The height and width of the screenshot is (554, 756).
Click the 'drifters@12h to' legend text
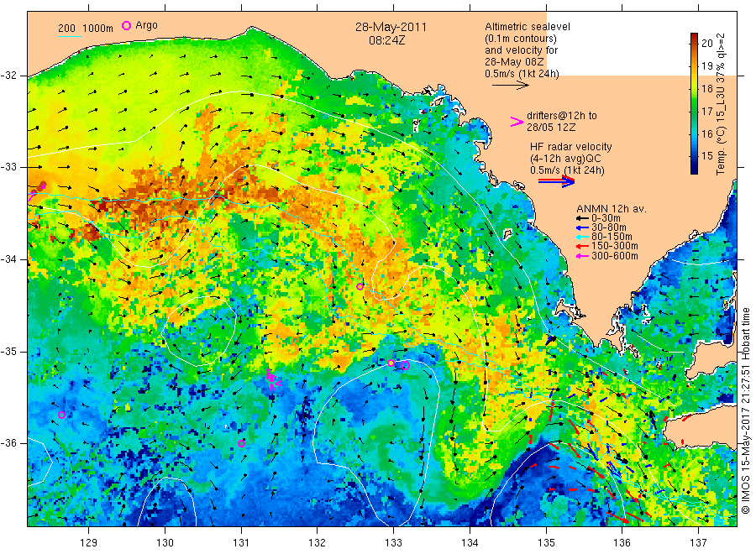coord(562,116)
